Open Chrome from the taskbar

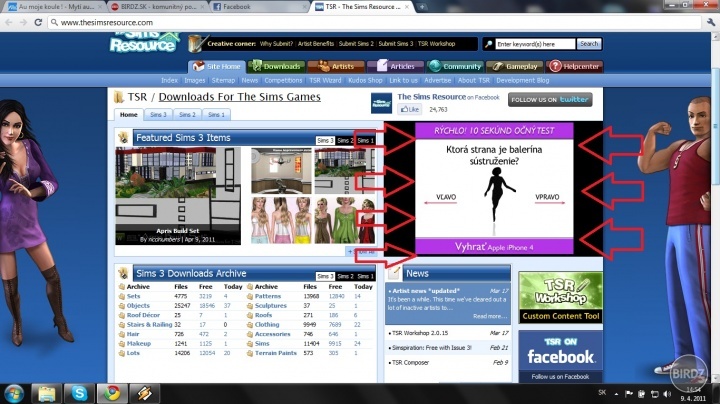click(112, 394)
